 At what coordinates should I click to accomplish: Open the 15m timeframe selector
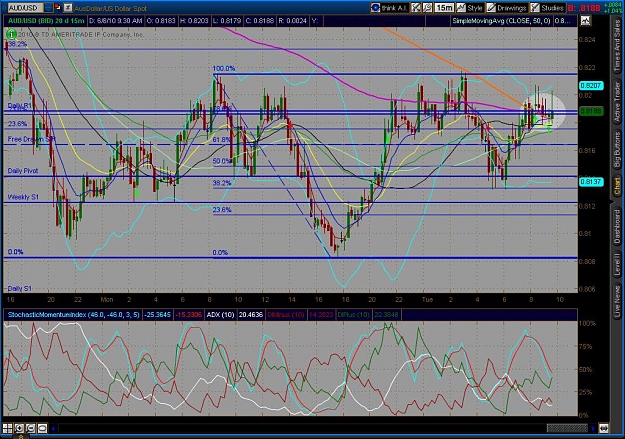pos(444,8)
